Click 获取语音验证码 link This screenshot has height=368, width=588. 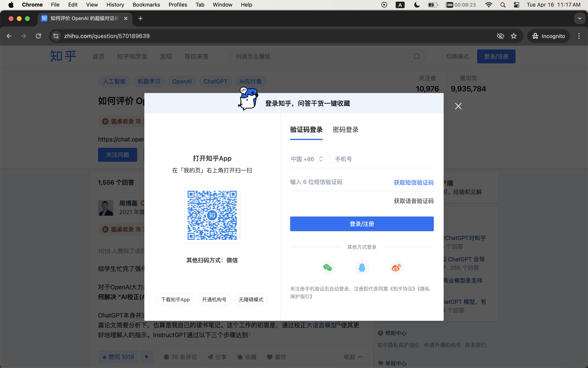click(x=414, y=201)
